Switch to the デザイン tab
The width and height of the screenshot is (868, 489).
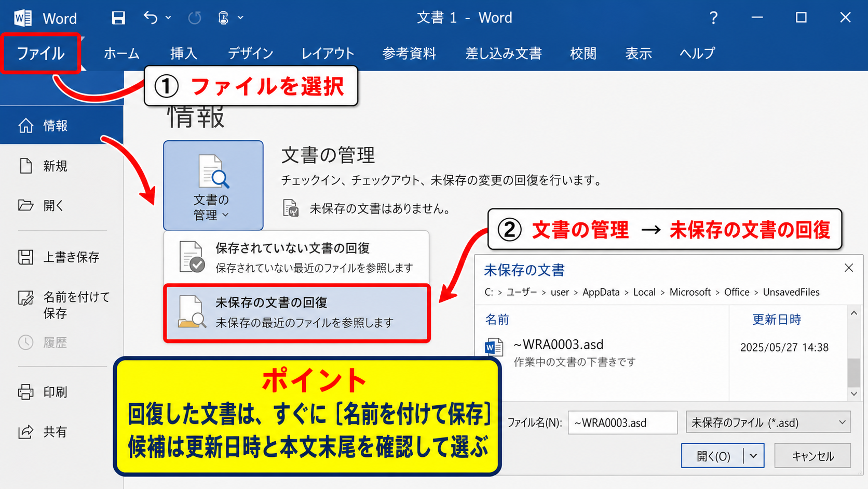click(x=250, y=53)
